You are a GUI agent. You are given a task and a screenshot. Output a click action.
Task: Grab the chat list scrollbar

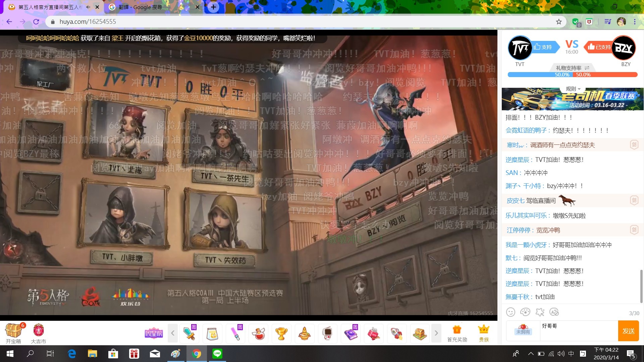coord(641,286)
